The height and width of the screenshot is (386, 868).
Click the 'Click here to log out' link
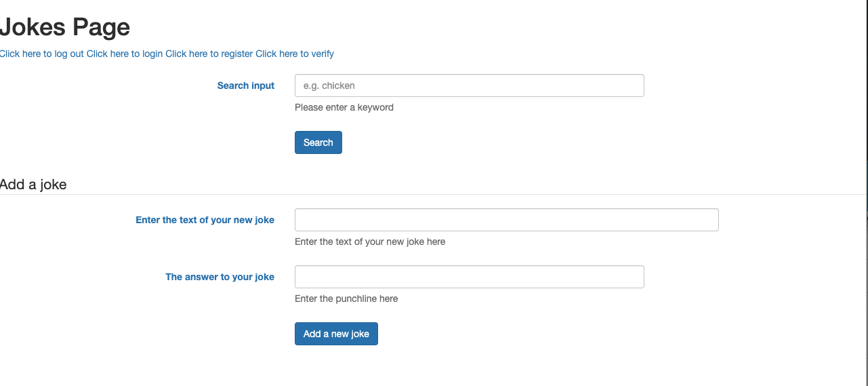(x=42, y=54)
